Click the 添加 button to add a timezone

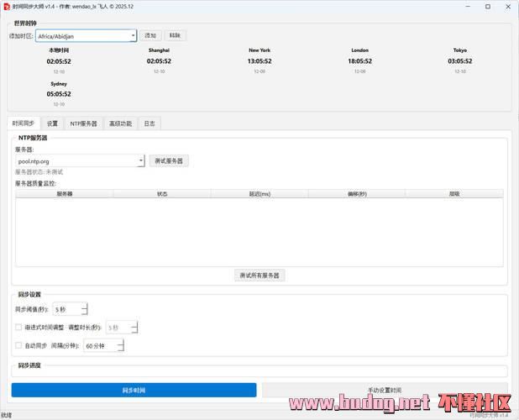point(150,36)
